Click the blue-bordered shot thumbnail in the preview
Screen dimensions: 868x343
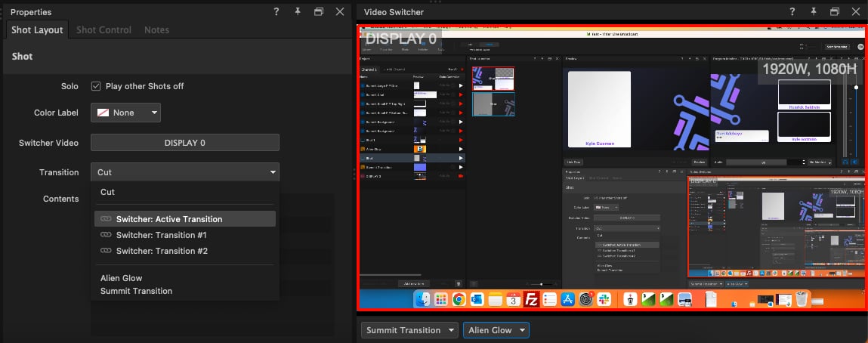[493, 104]
